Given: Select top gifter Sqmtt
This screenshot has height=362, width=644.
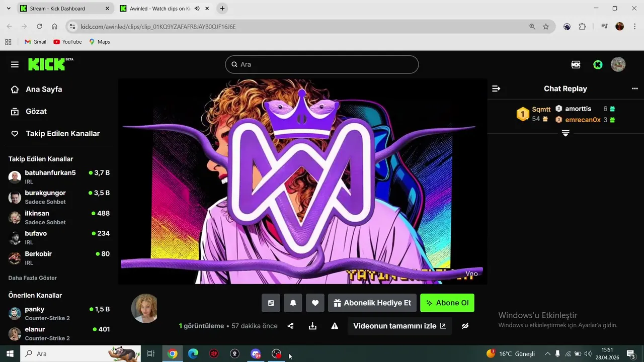Looking at the screenshot, I should [541, 109].
